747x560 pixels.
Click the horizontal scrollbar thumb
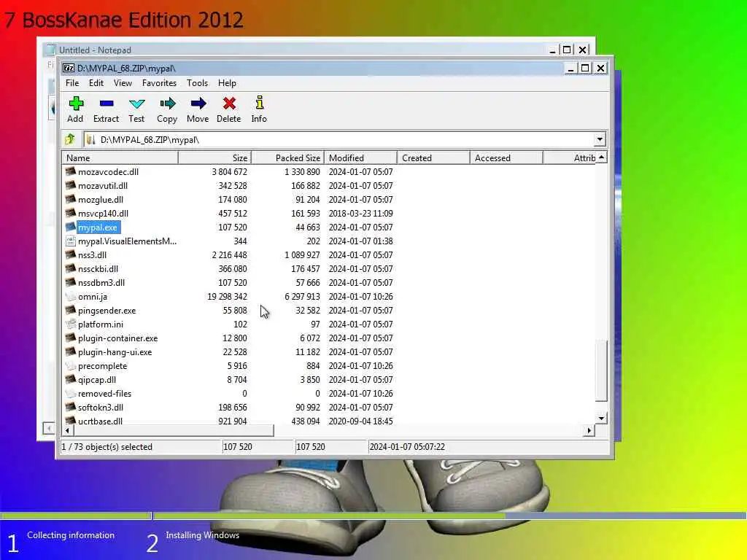click(174, 430)
